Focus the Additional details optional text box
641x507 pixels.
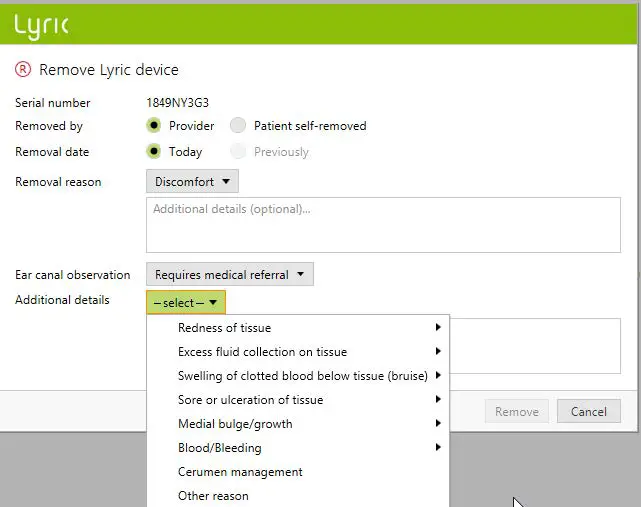pos(383,225)
